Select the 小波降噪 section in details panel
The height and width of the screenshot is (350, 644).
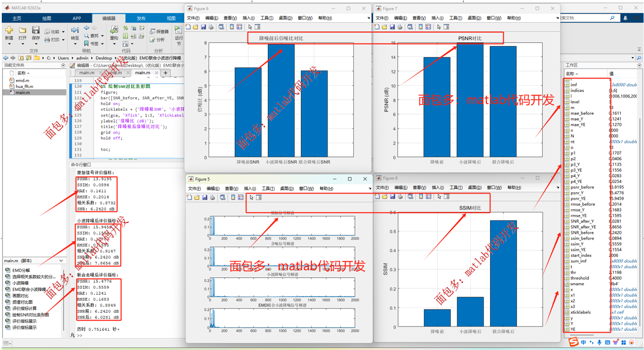[21, 283]
